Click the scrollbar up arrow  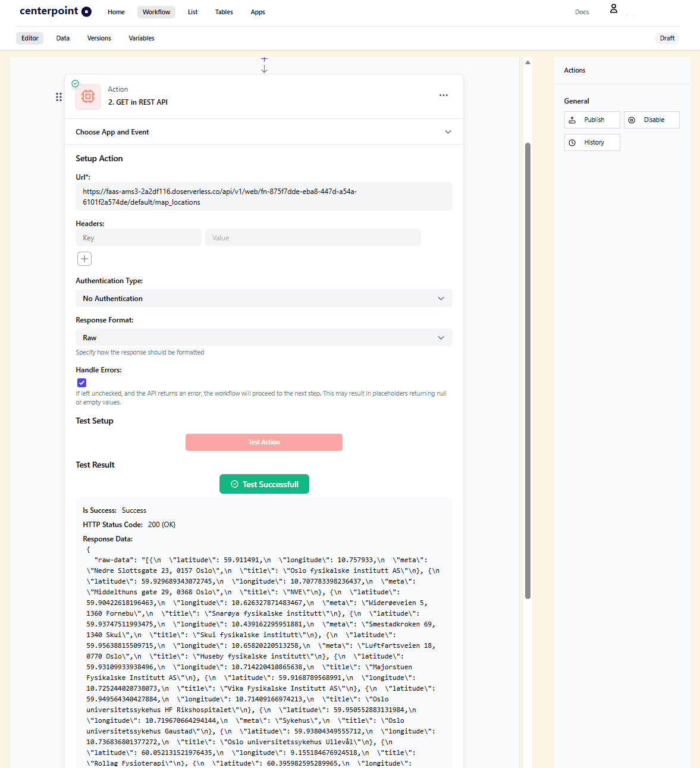click(x=528, y=62)
